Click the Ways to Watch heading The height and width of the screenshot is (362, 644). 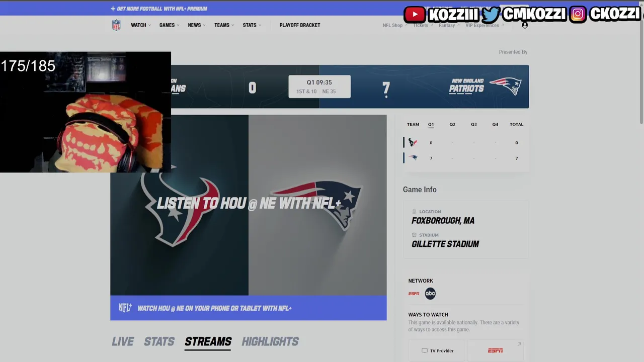point(428,315)
